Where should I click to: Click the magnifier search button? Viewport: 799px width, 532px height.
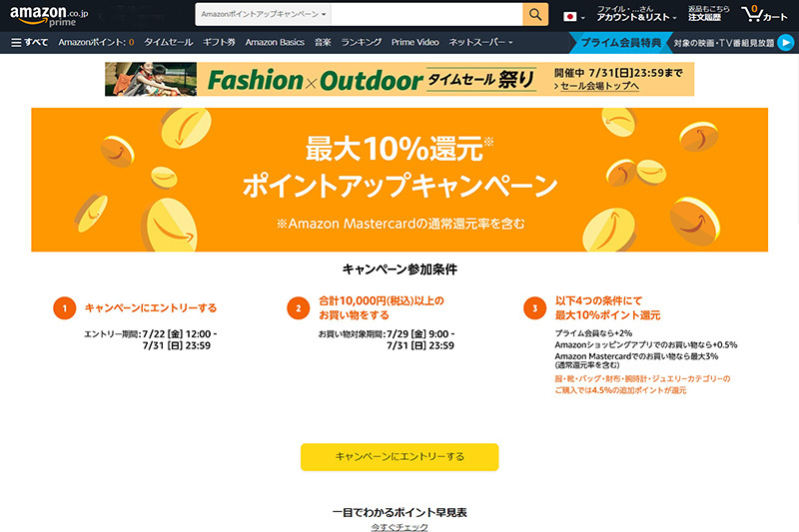pyautogui.click(x=535, y=14)
